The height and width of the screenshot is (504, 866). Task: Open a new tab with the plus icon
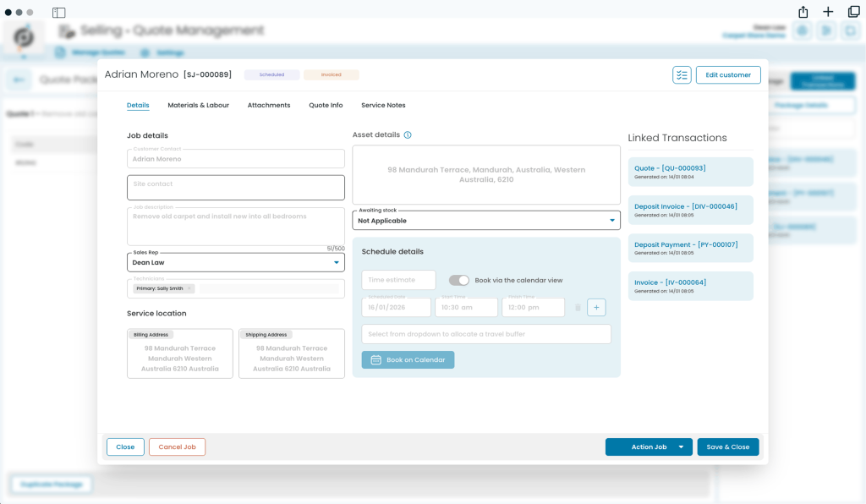click(x=828, y=12)
